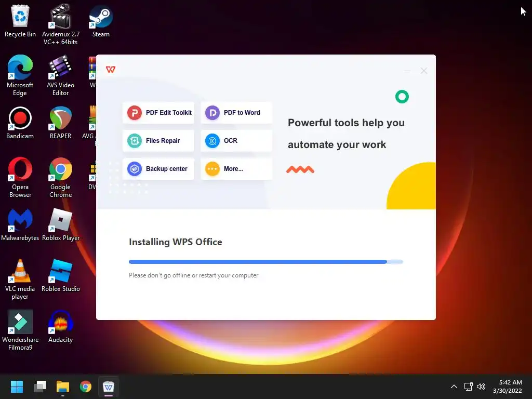The width and height of the screenshot is (532, 399).
Task: Click the 'Installing WPS Office' heading
Action: coord(176,242)
